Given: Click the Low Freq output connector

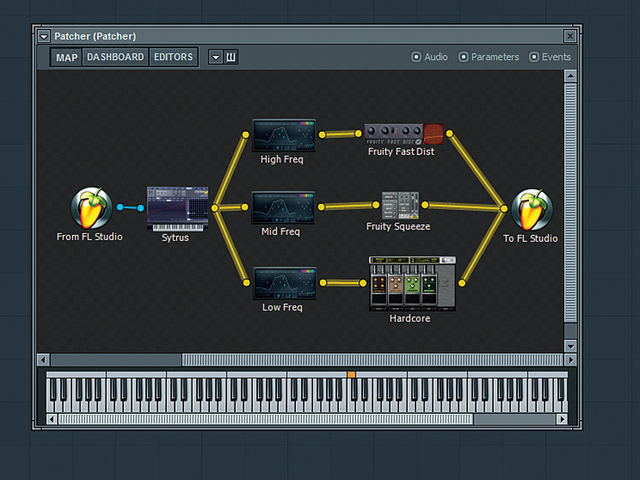Looking at the screenshot, I should coord(323,282).
